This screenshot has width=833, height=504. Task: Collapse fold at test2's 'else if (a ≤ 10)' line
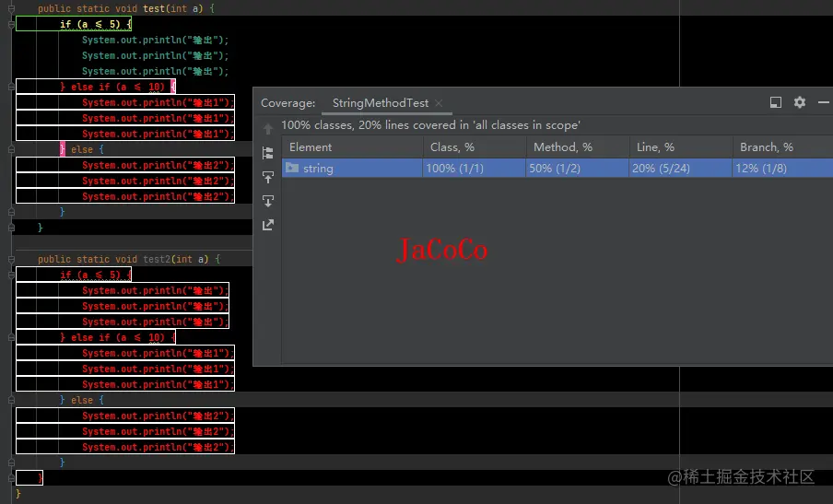(11, 337)
